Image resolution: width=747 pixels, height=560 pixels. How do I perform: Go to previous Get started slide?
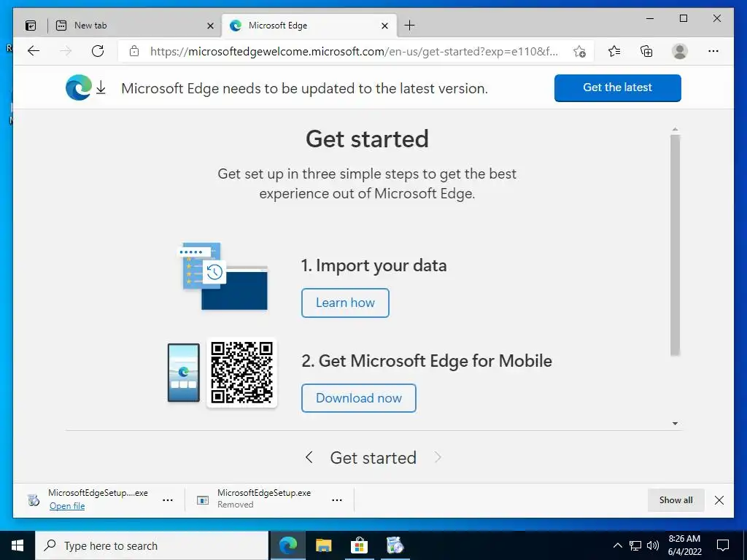click(x=309, y=457)
